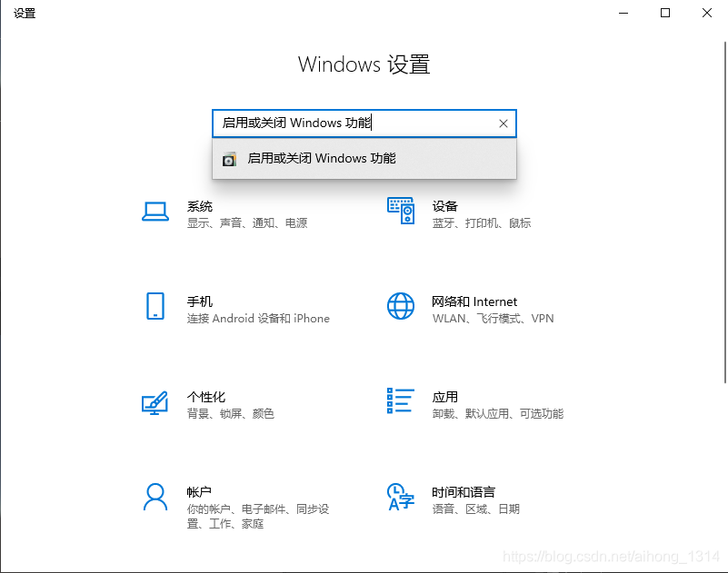The image size is (728, 573).
Task: Maximize the 设置 window
Action: [x=665, y=13]
